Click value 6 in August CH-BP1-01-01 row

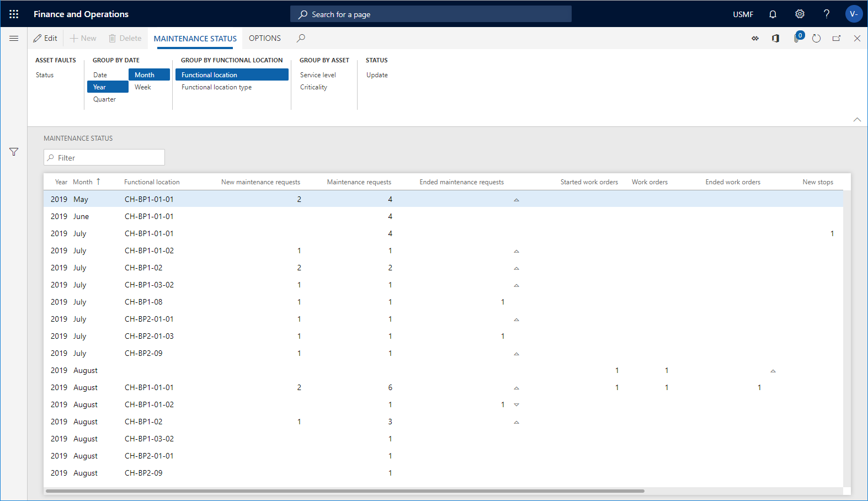coord(390,387)
